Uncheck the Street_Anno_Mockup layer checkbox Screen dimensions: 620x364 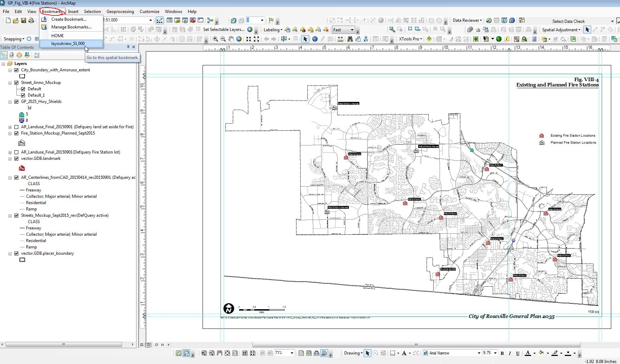(16, 83)
